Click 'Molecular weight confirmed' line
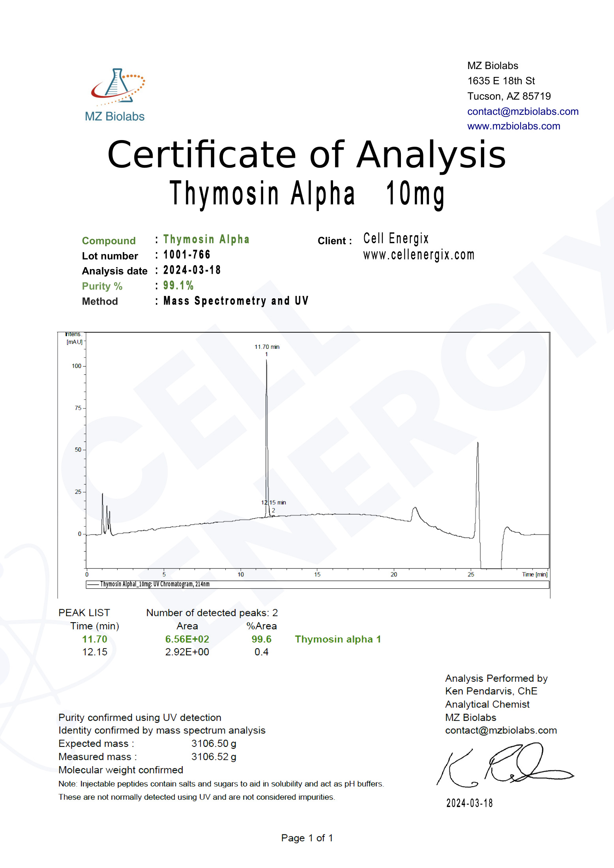This screenshot has width=614, height=868. tap(121, 770)
